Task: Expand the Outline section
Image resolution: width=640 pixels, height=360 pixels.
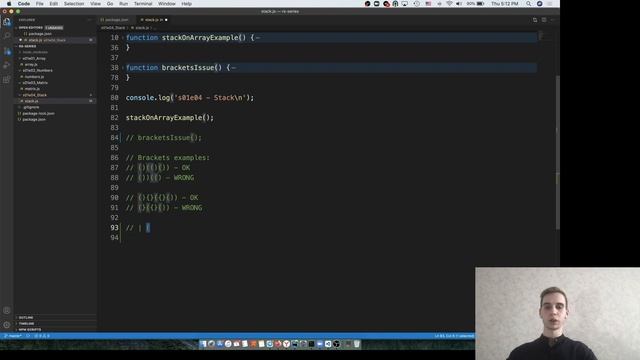Action: [x=26, y=318]
